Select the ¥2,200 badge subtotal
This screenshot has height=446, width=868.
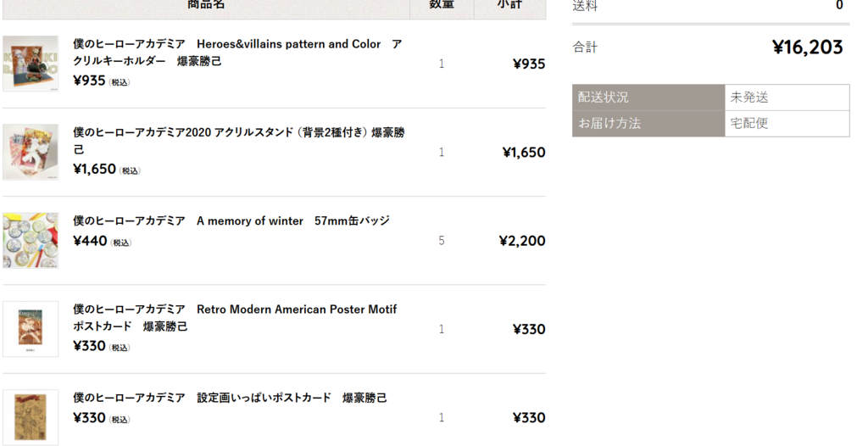(522, 241)
